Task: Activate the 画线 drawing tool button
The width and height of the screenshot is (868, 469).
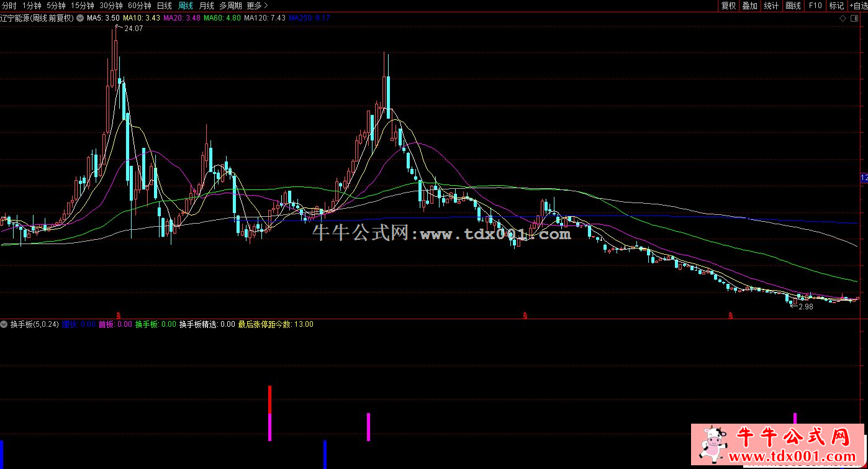Action: pyautogui.click(x=793, y=6)
